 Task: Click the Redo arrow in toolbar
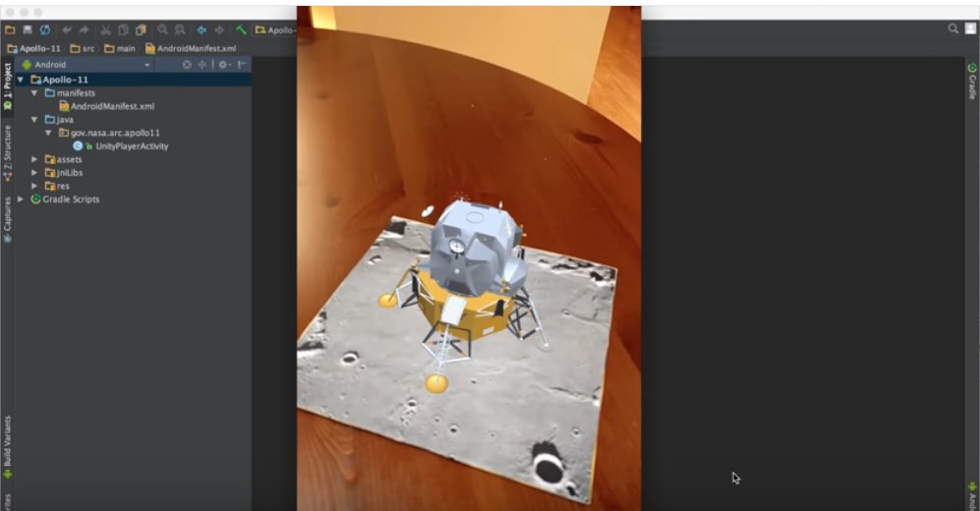coord(84,29)
